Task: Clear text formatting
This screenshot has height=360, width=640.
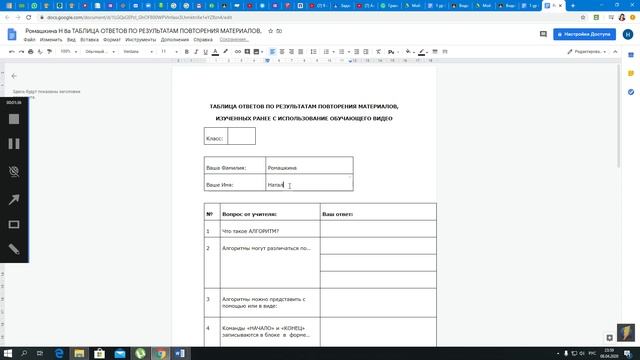Action: click(x=378, y=52)
